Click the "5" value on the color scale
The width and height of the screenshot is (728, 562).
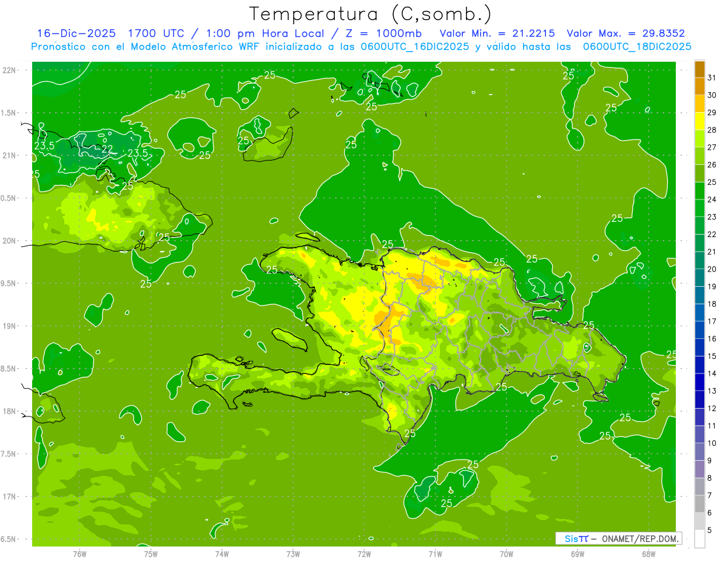(710, 530)
